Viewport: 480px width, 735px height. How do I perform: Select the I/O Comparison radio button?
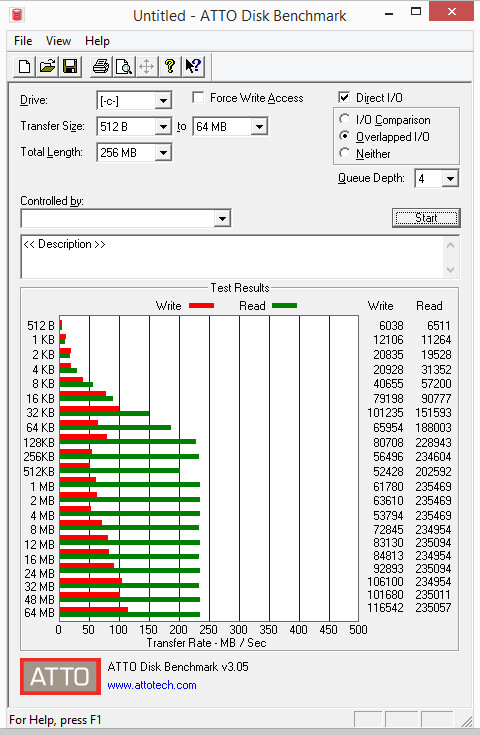coord(345,119)
